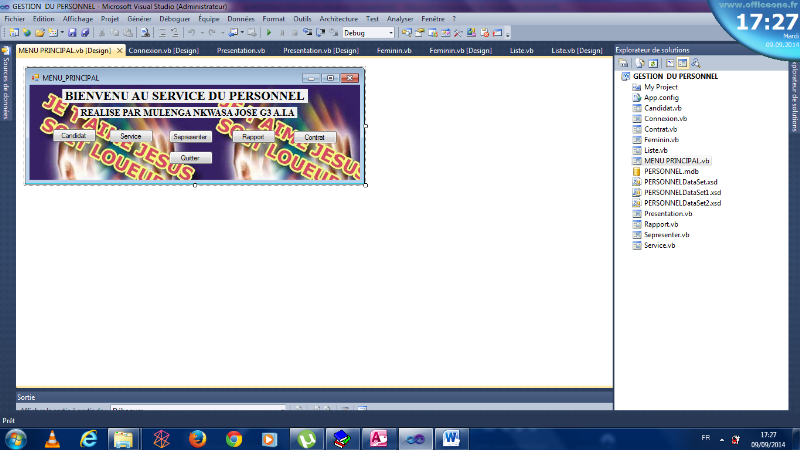The image size is (800, 450).
Task: Select PERSONNEL.mdb in Solution Explorer
Action: point(671,171)
